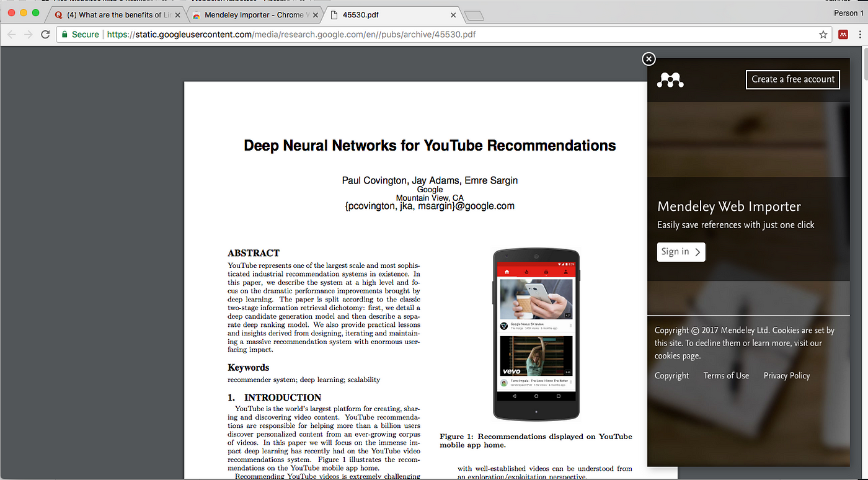Screen dimensions: 868x480
Task: Close the 45530.pdf tab
Action: [x=453, y=15]
